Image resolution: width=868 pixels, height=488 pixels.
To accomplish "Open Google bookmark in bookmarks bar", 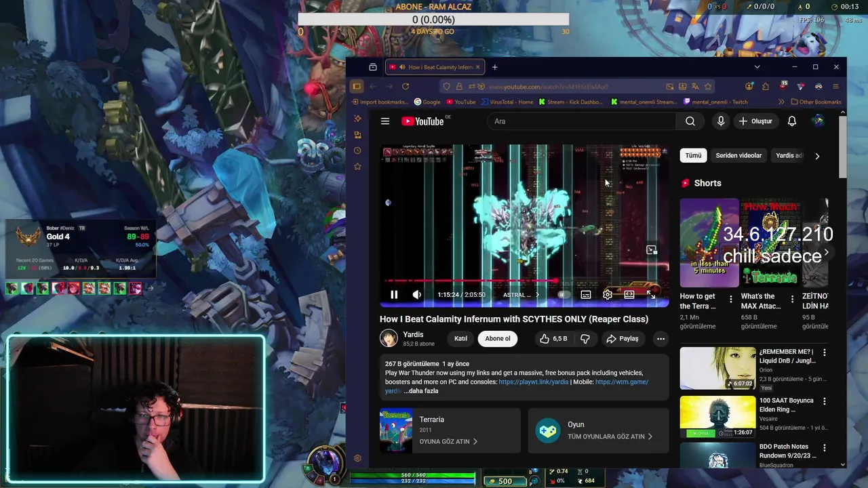I will [x=427, y=102].
